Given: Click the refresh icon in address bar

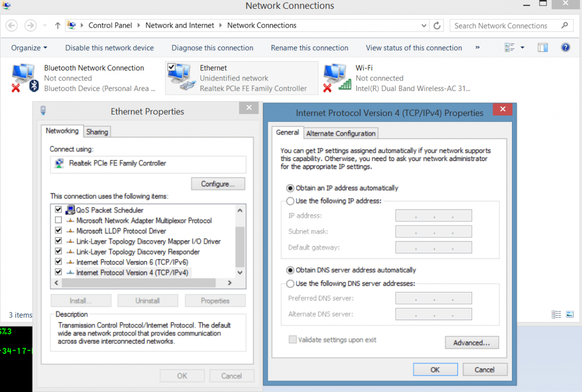Looking at the screenshot, I should tap(437, 25).
